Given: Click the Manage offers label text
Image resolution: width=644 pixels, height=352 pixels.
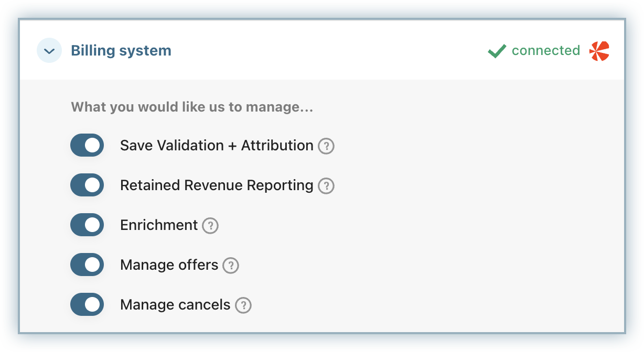Looking at the screenshot, I should click(x=169, y=265).
